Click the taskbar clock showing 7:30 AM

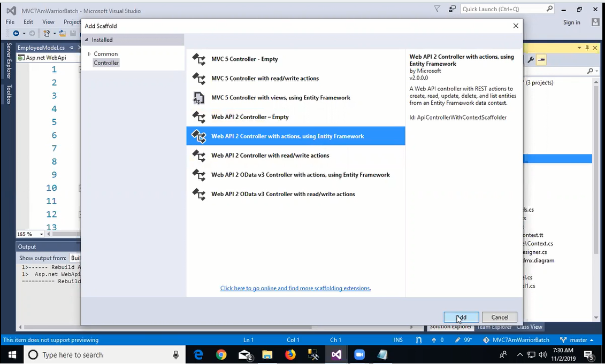563,355
